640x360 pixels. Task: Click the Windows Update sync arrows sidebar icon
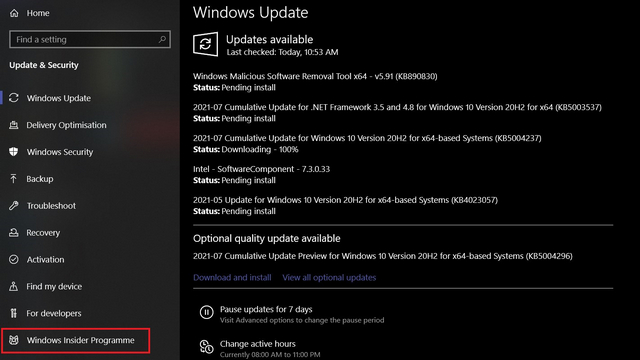14,98
